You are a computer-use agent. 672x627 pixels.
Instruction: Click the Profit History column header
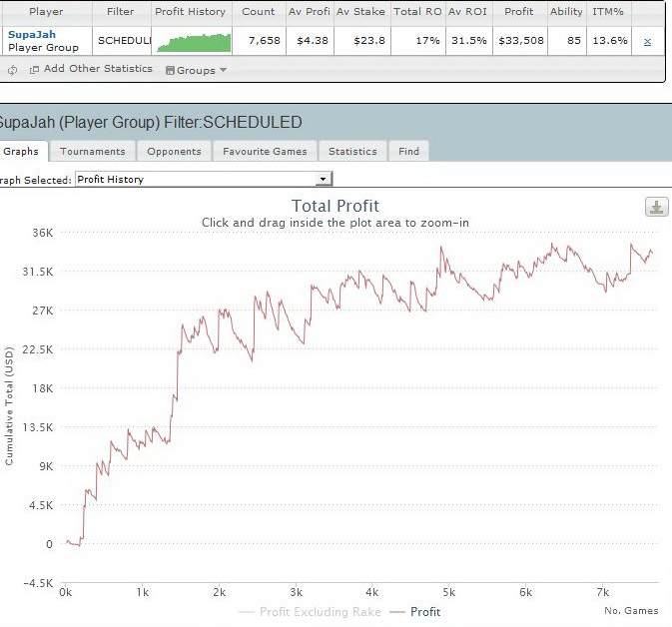[191, 12]
